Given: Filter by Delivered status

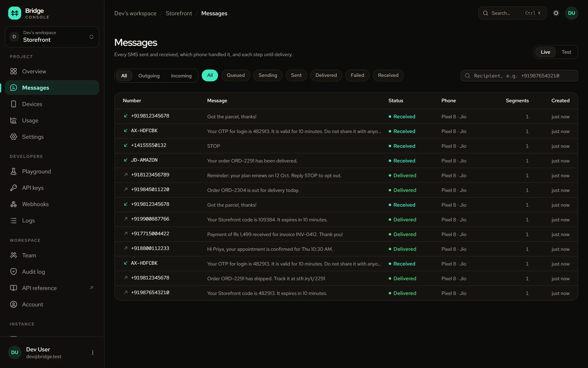Looking at the screenshot, I should click(326, 76).
